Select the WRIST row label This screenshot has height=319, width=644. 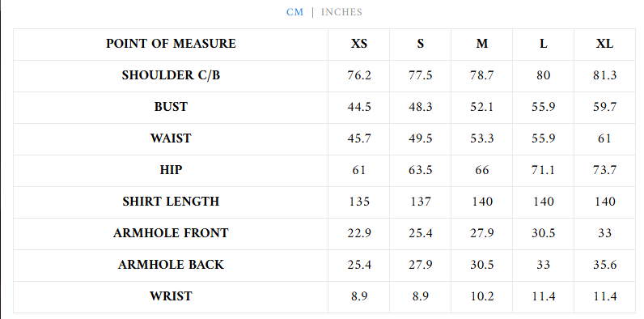pyautogui.click(x=171, y=296)
